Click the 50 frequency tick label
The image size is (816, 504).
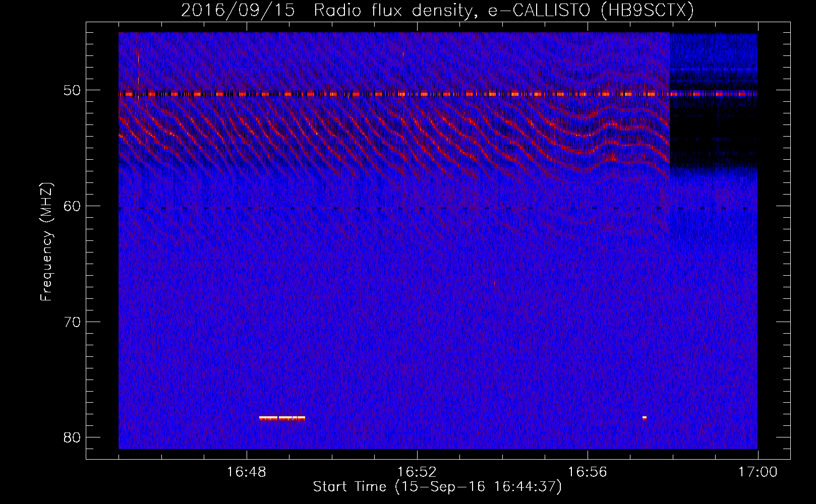pos(73,90)
